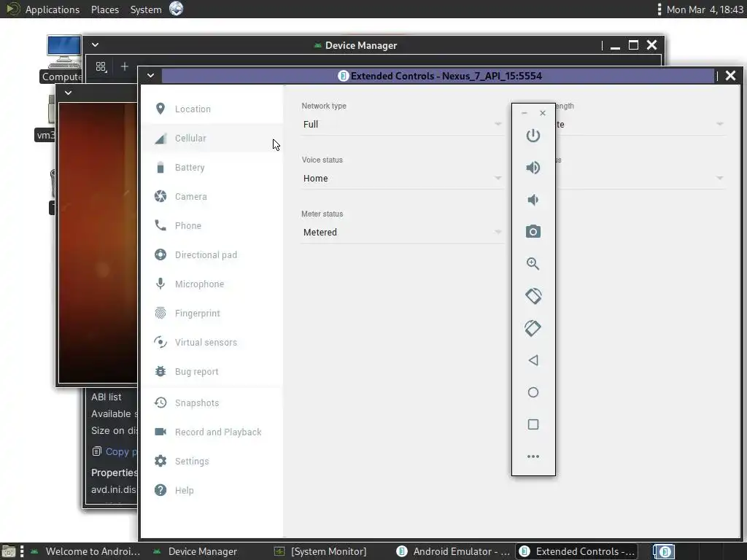Viewport: 747px width, 560px height.
Task: Open Device Manager window menu chevron
Action: point(96,44)
